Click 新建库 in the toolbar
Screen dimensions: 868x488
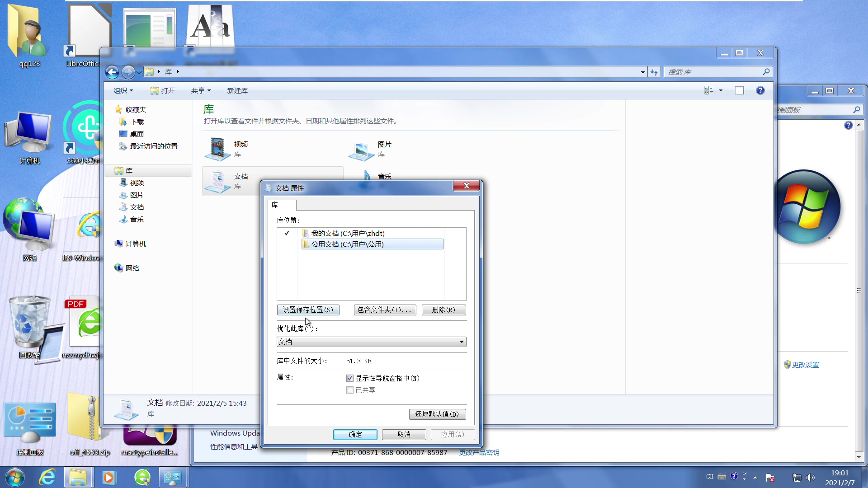237,90
